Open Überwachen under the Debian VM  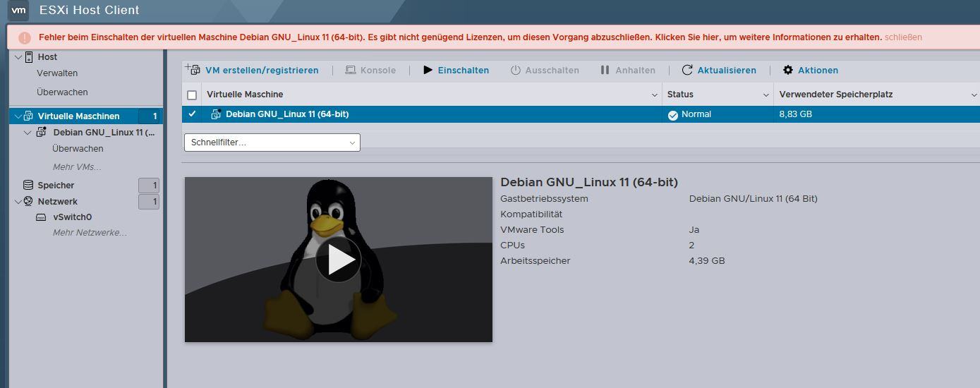78,149
